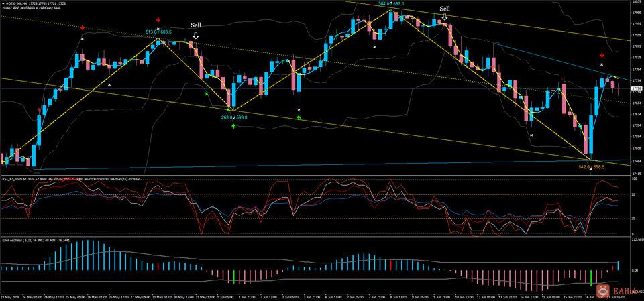Click the 17634 price level on axis

637,114
